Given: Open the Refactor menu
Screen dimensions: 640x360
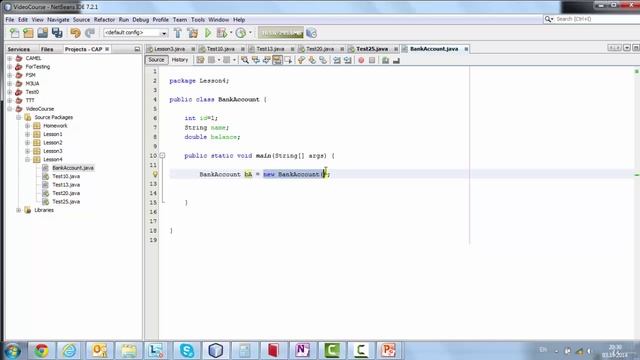Looking at the screenshot, I should pos(104,20).
